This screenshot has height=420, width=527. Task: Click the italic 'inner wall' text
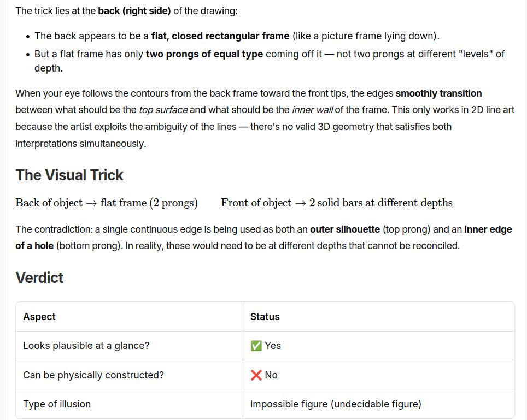coord(313,110)
